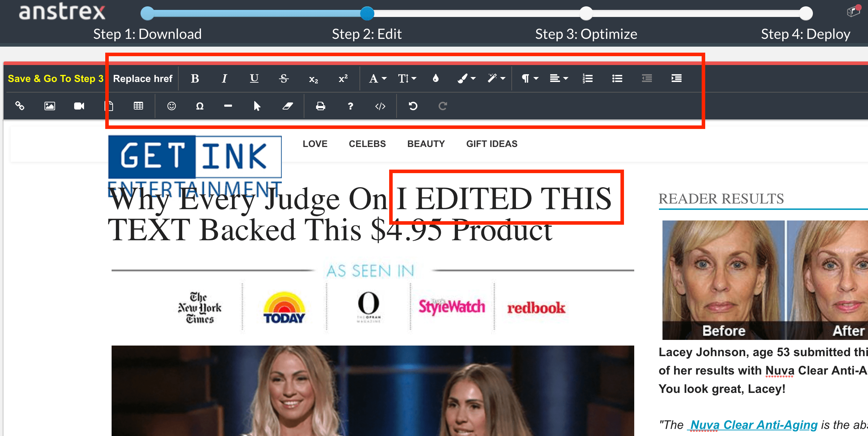Open the font family dropdown
This screenshot has width=868, height=436.
coord(378,78)
